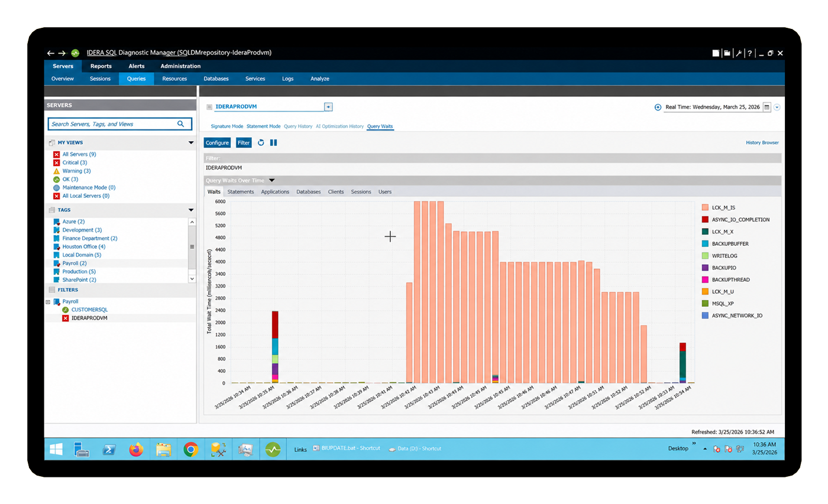Click the Filter button

pos(244,142)
